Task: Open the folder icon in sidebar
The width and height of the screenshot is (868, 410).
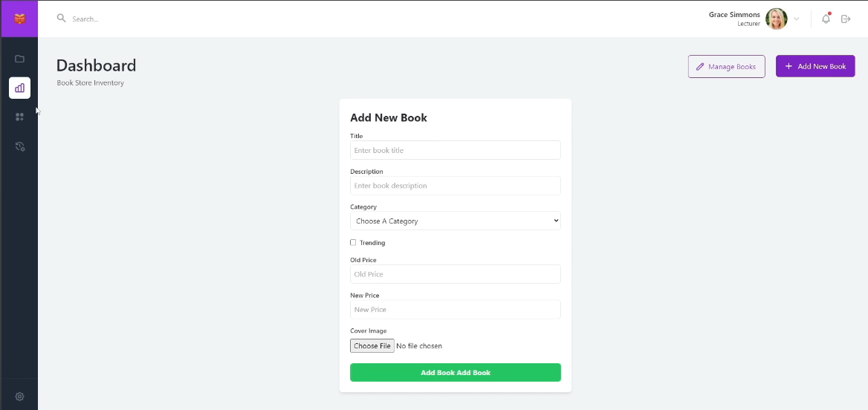Action: point(20,59)
